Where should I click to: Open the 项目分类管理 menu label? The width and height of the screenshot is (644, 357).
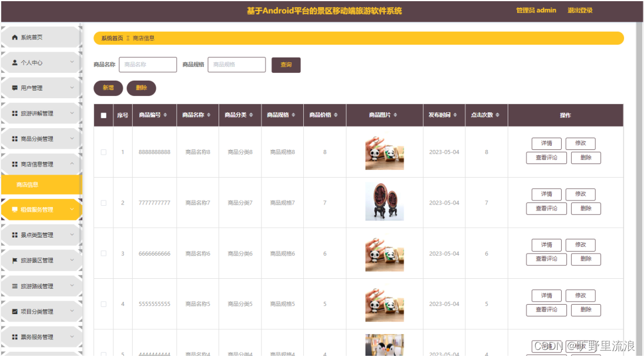tap(37, 312)
